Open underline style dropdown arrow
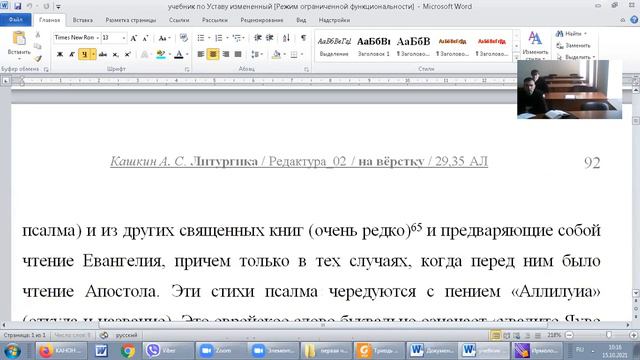The height and width of the screenshot is (360, 640). point(93,54)
